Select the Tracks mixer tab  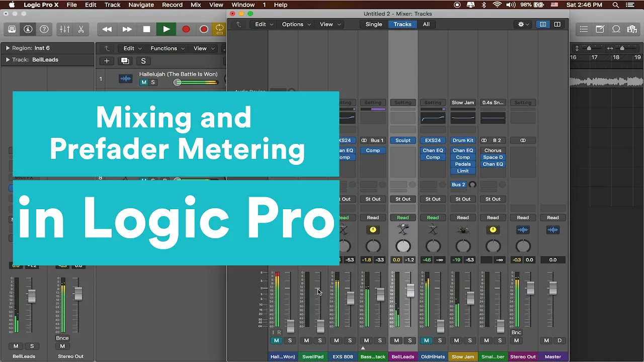click(403, 24)
